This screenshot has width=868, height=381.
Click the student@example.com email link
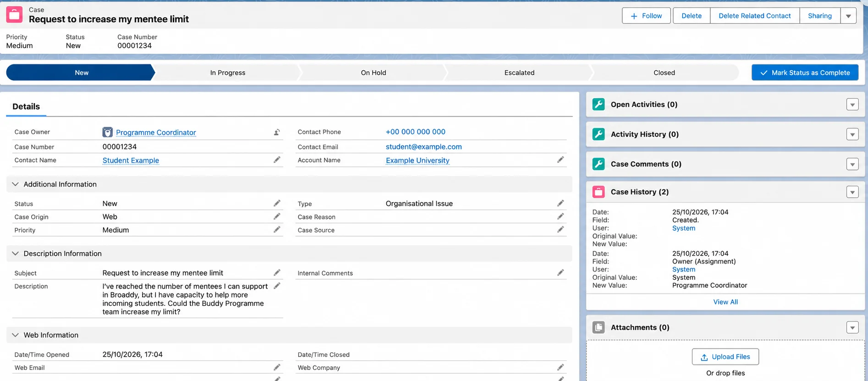[x=424, y=147]
